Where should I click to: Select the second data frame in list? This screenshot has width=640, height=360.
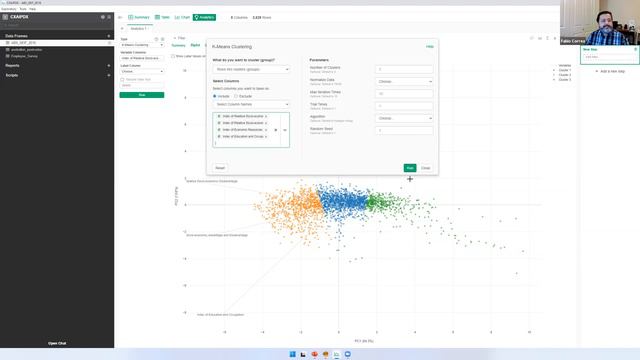pyautogui.click(x=26, y=49)
